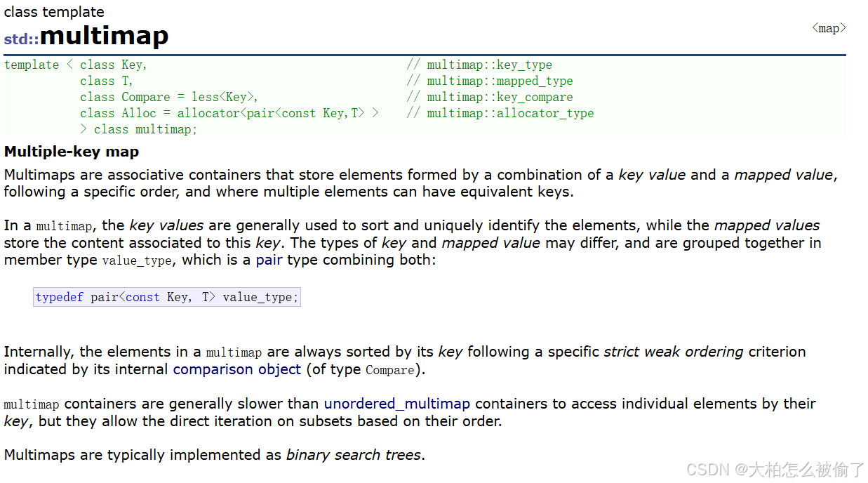Viewport: 868px width, 483px height.
Task: Click the multimap::mapped_type comment
Action: coord(490,81)
